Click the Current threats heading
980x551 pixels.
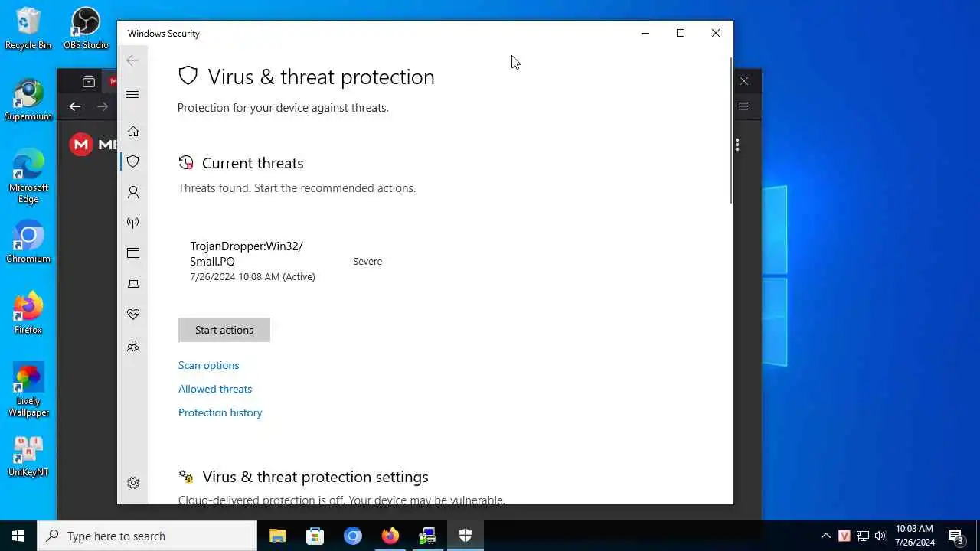[x=253, y=163]
